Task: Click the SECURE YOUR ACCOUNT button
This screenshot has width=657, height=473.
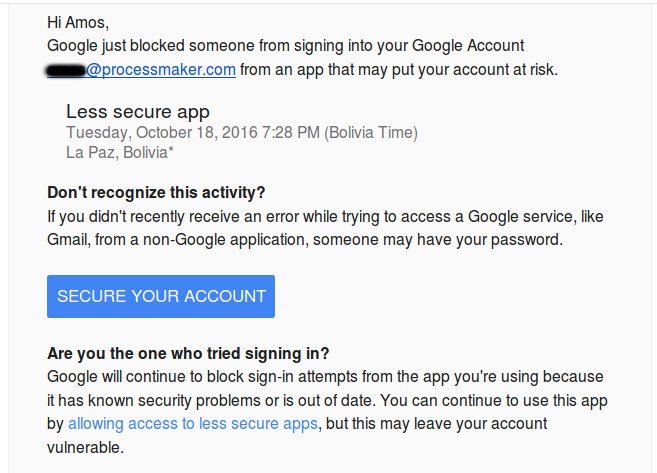Action: (161, 296)
